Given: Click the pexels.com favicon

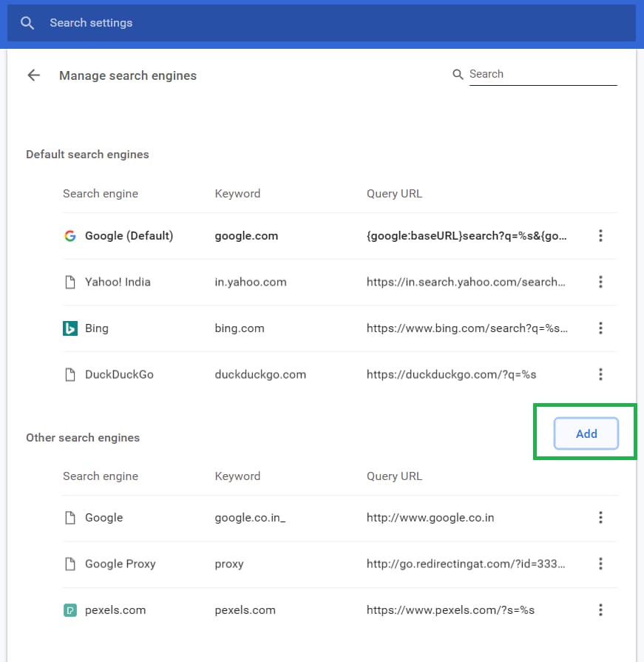Looking at the screenshot, I should [70, 610].
